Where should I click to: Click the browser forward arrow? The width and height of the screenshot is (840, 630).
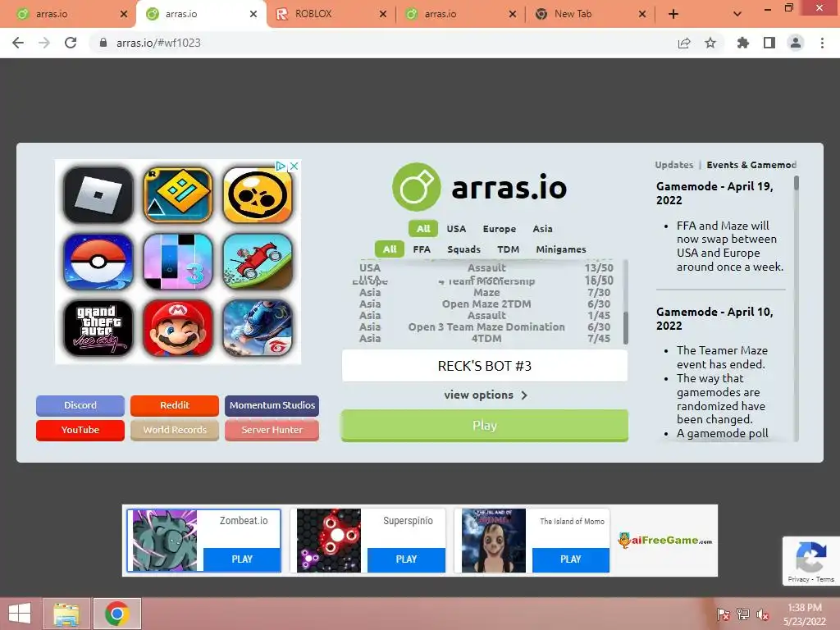[44, 43]
